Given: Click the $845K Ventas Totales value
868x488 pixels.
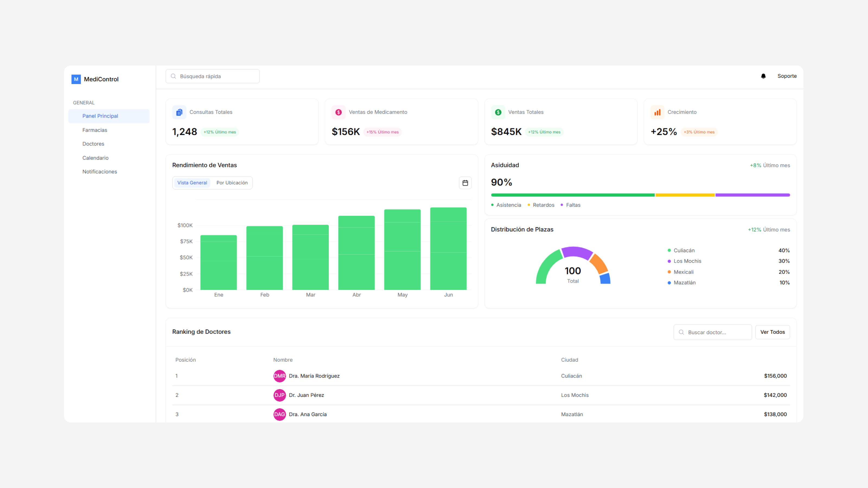Looking at the screenshot, I should pos(506,132).
